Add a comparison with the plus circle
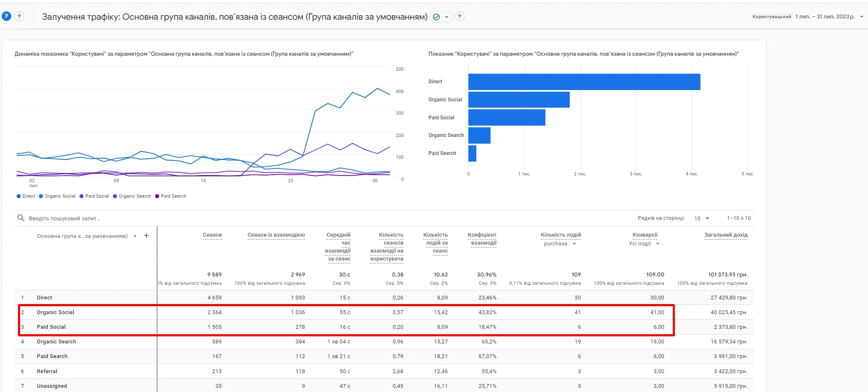This screenshot has height=392, width=868. point(19,16)
